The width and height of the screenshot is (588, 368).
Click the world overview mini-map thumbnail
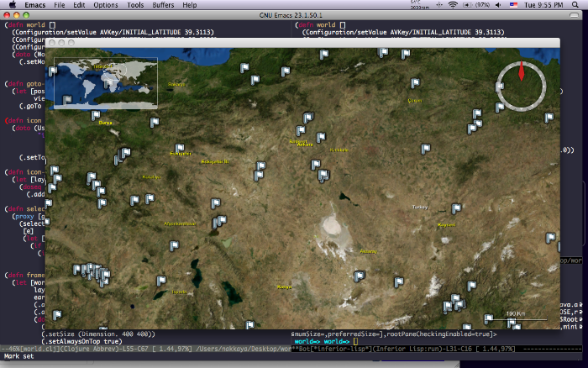click(x=106, y=83)
